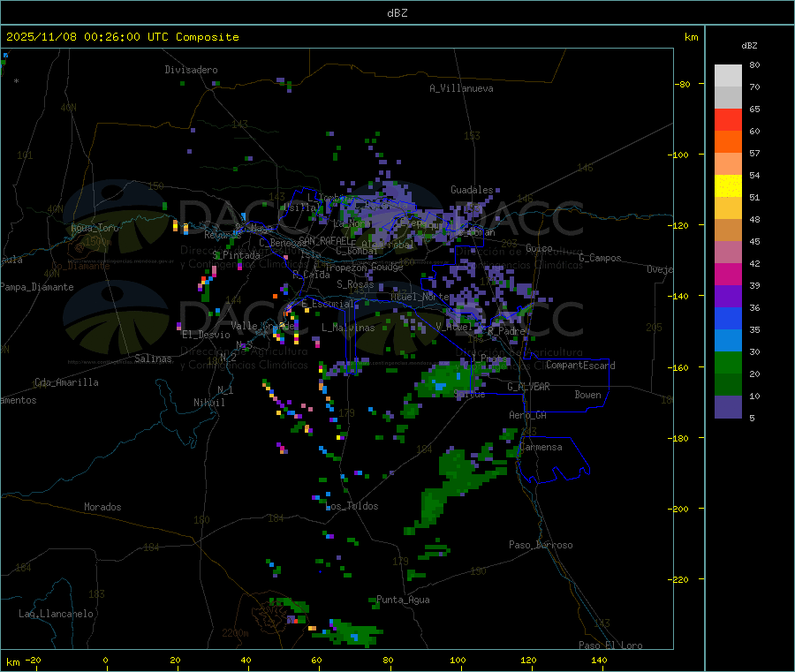The image size is (795, 672).
Task: Click the 'El_Desvio' map label
Action: tap(207, 335)
